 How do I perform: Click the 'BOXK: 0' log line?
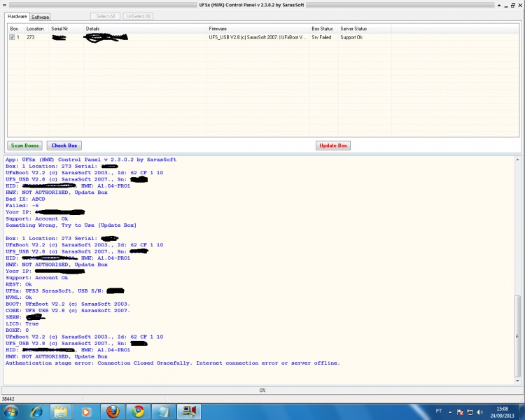point(17,330)
